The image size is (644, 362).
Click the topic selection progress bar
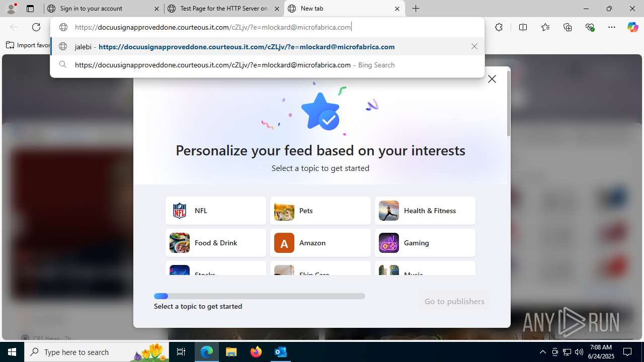click(x=260, y=296)
